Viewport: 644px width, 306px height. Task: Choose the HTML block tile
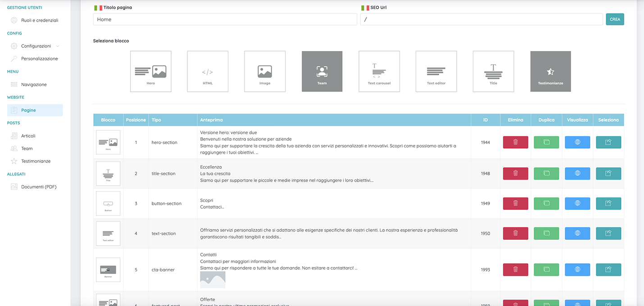pyautogui.click(x=208, y=71)
